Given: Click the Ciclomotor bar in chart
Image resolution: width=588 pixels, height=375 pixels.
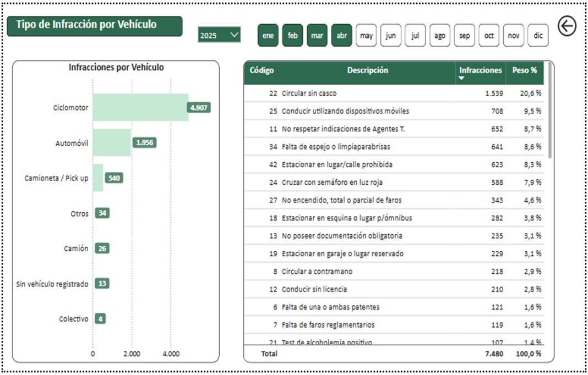Looking at the screenshot, I should point(140,108).
